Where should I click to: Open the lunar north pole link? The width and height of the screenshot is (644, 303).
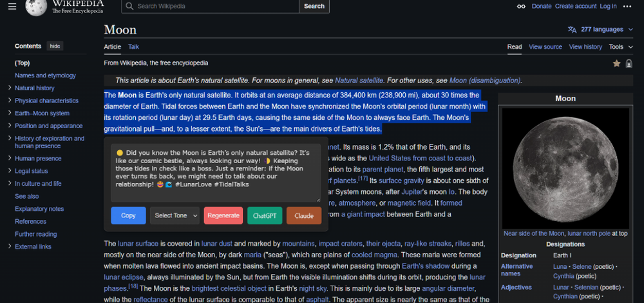(x=589, y=233)
